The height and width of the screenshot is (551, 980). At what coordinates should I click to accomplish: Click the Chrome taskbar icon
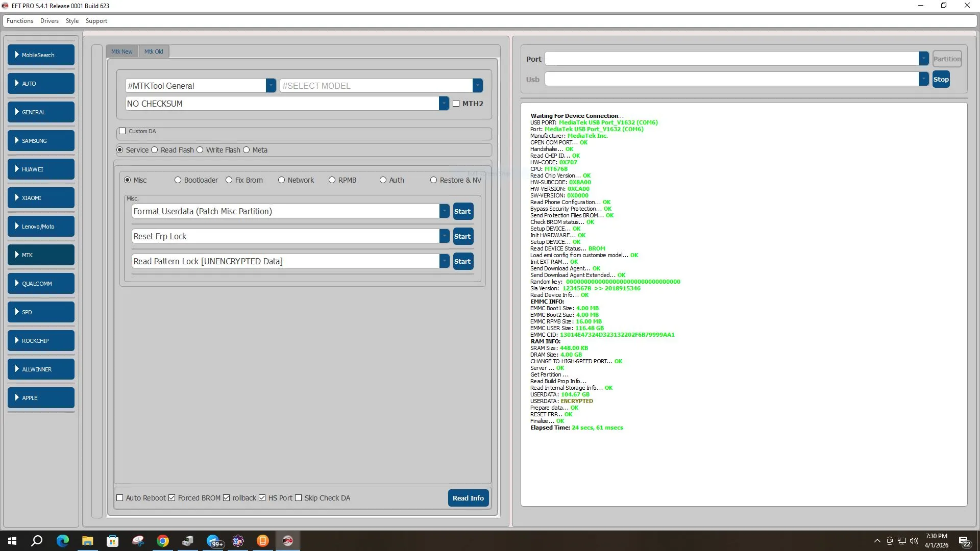(x=163, y=541)
